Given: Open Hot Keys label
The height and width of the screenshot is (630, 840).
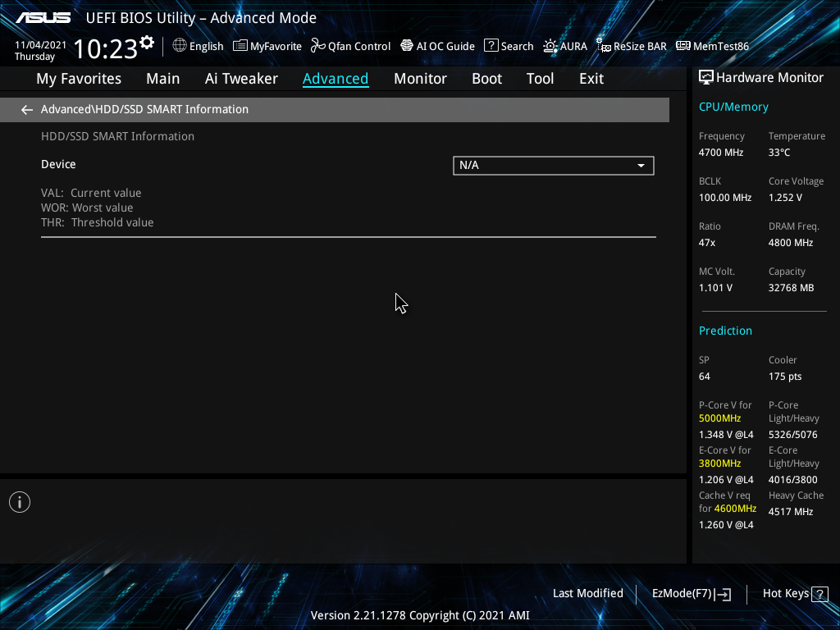Looking at the screenshot, I should click(x=785, y=594).
